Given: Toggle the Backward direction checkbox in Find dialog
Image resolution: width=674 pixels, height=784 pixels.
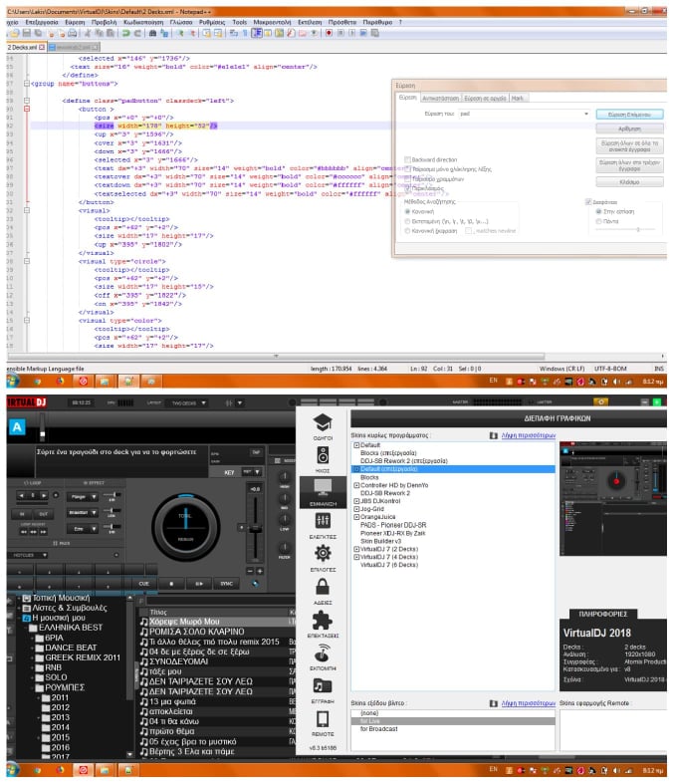Looking at the screenshot, I should point(408,160).
